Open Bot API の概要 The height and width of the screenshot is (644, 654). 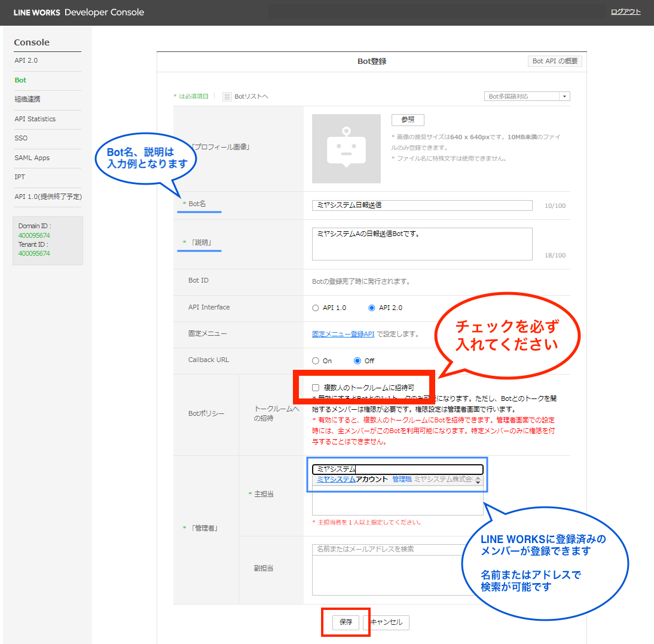click(x=555, y=62)
